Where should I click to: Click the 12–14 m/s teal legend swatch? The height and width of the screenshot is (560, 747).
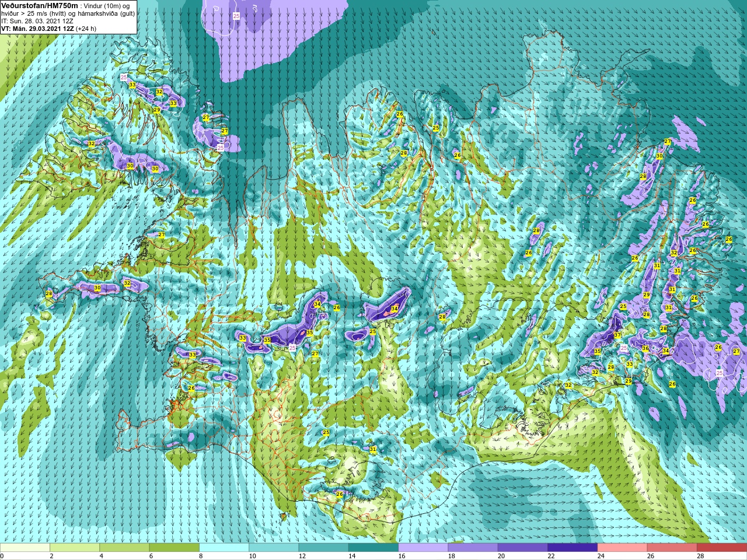(323, 548)
